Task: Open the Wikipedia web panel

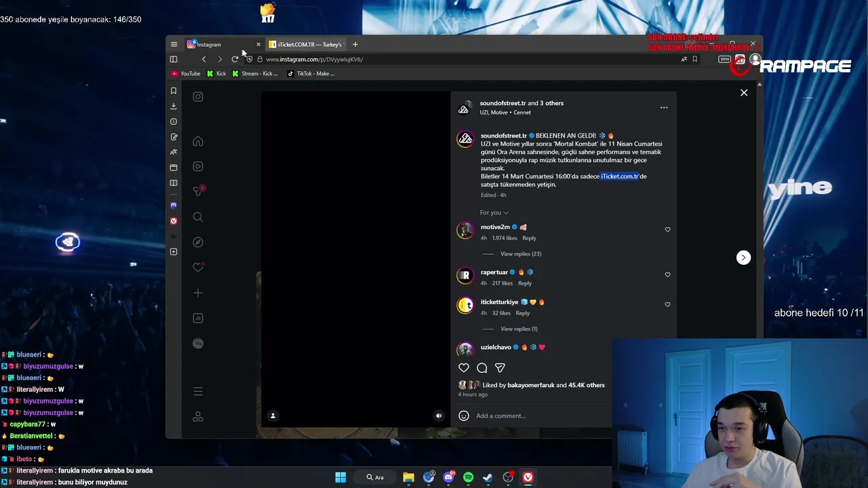Action: point(174,237)
